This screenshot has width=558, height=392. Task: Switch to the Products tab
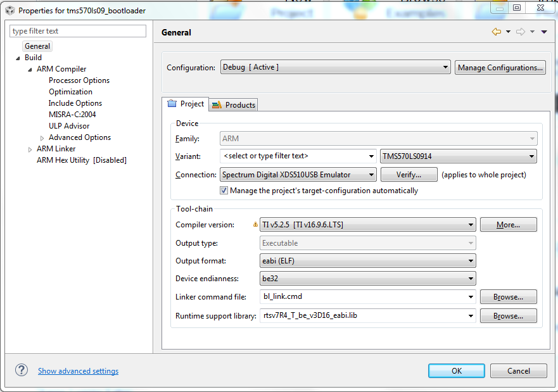tap(234, 105)
